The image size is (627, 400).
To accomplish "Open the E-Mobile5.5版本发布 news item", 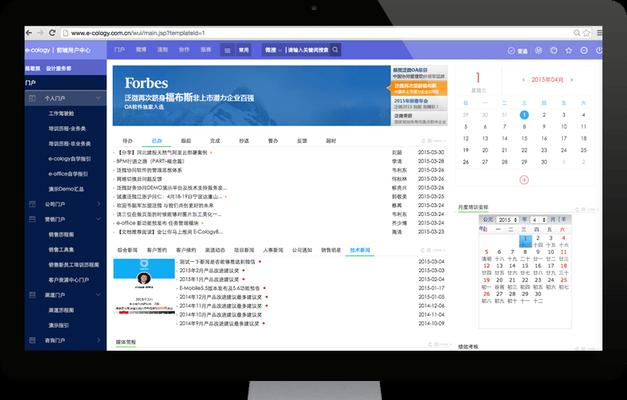I will point(220,288).
